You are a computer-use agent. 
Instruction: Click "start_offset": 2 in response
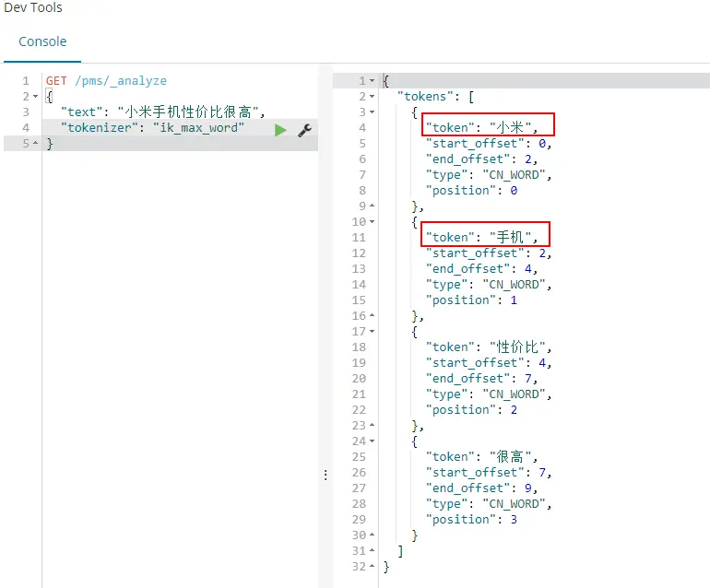(489, 253)
